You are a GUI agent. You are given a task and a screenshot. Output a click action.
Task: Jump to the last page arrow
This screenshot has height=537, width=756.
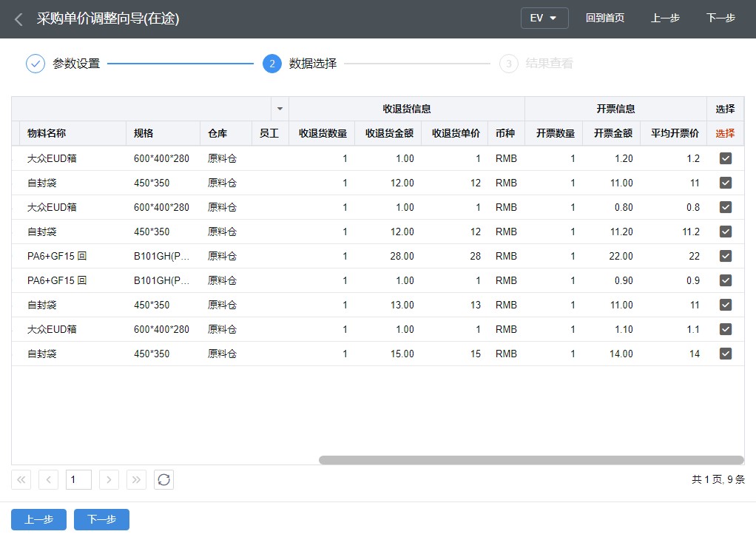[136, 479]
